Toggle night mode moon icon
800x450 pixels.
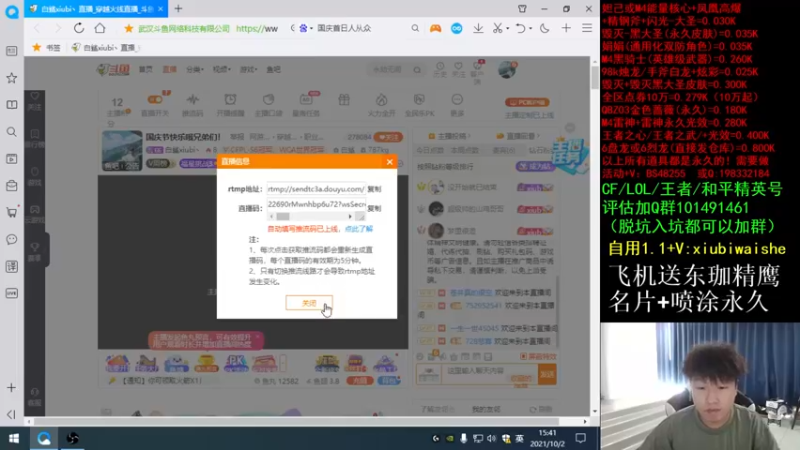pyautogui.click(x=545, y=29)
